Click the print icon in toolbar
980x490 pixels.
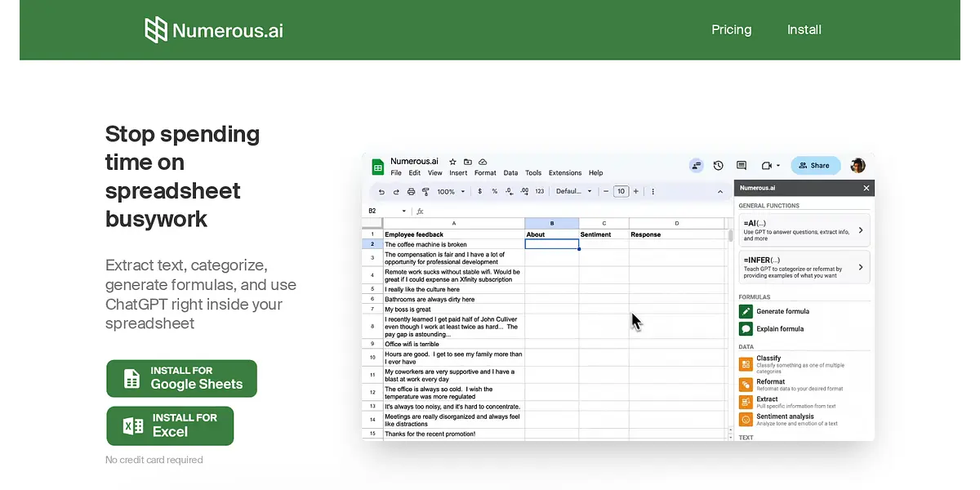point(411,192)
